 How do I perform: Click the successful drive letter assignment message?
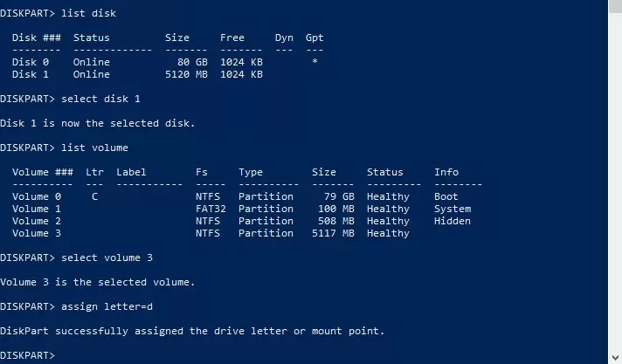[x=192, y=331]
